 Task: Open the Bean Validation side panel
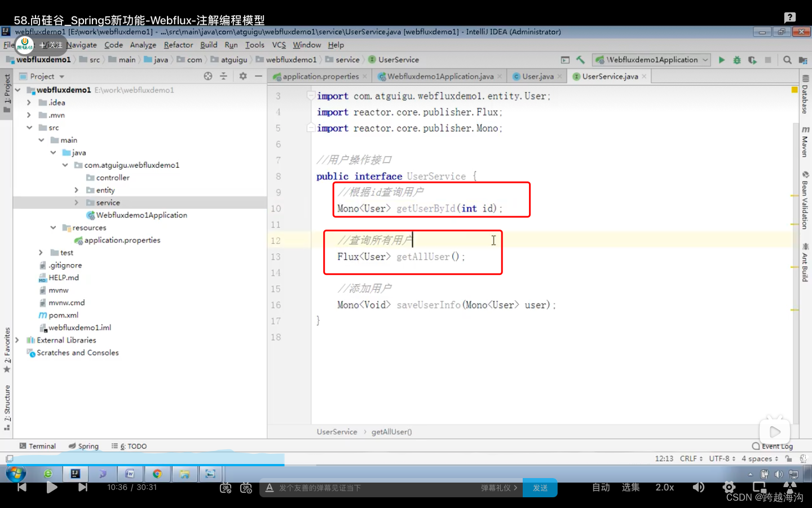tap(805, 200)
